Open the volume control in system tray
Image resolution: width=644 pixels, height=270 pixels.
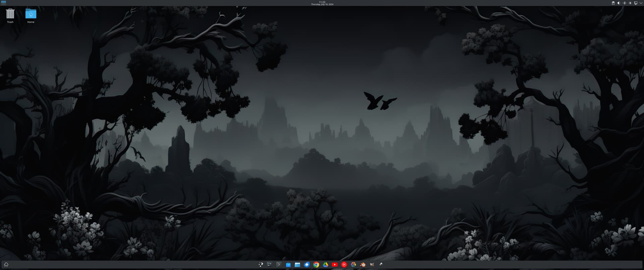pos(619,3)
